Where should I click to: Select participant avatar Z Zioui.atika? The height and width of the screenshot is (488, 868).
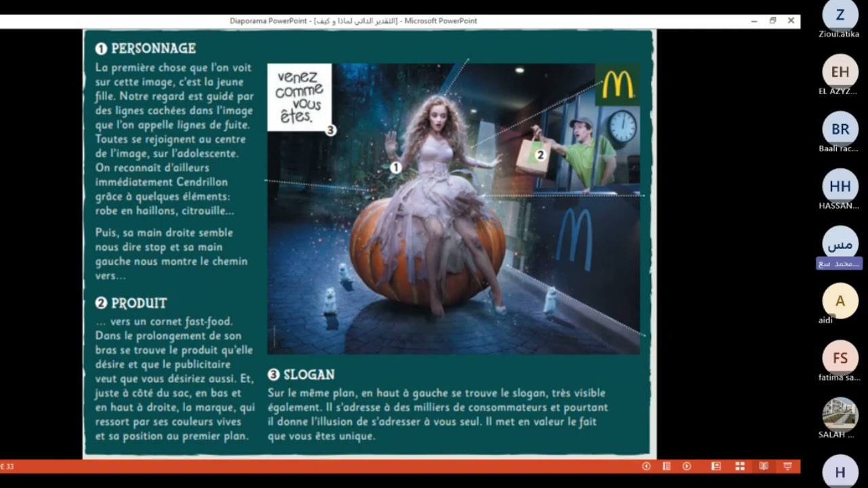coord(840,14)
